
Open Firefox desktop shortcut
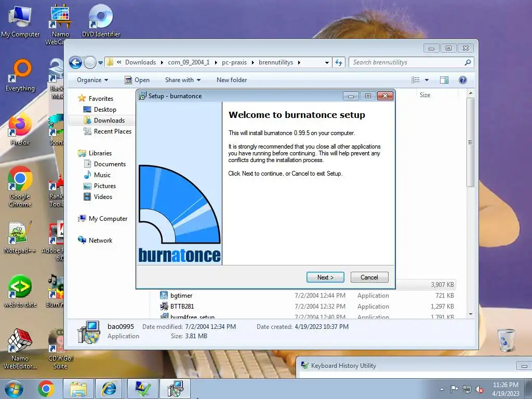coord(20,129)
